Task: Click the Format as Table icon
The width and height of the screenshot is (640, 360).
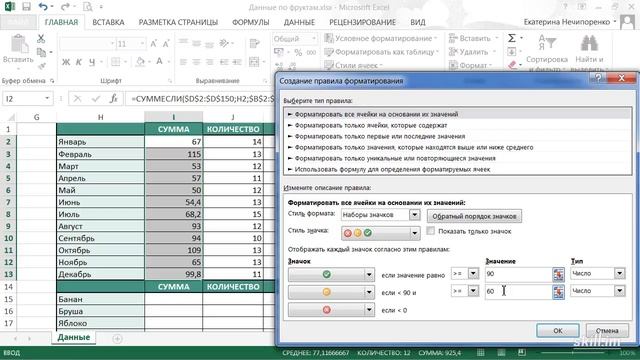Action: point(329,52)
